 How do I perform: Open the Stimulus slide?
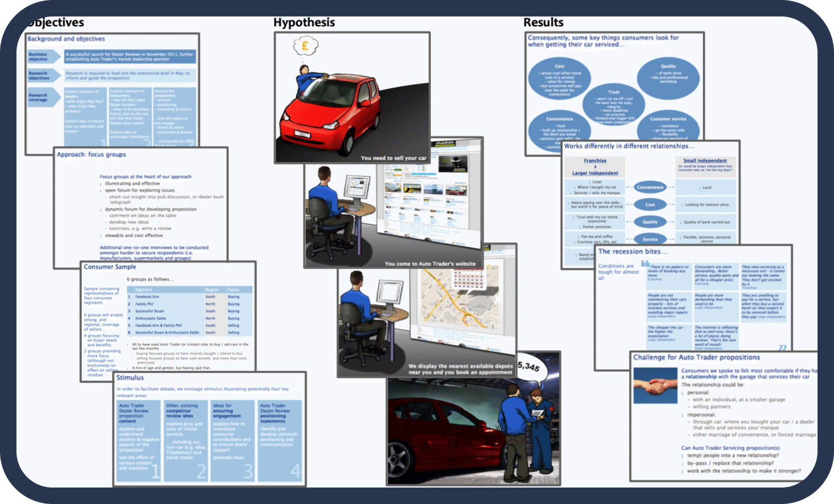pos(209,429)
